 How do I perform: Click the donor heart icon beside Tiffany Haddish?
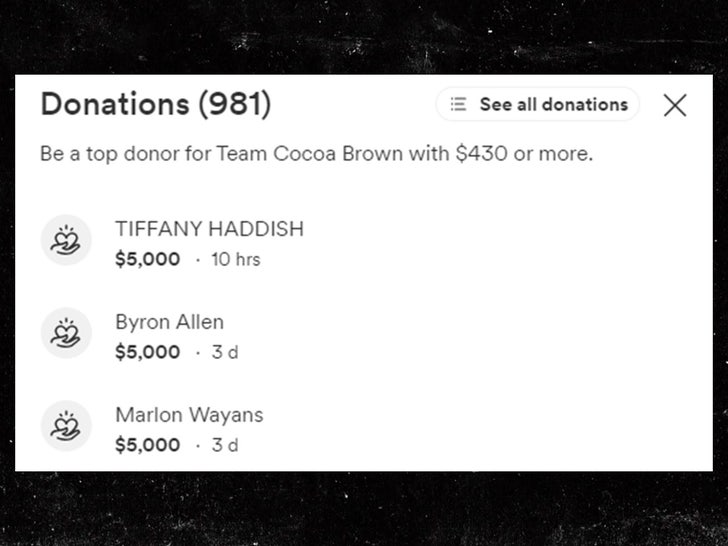66,240
